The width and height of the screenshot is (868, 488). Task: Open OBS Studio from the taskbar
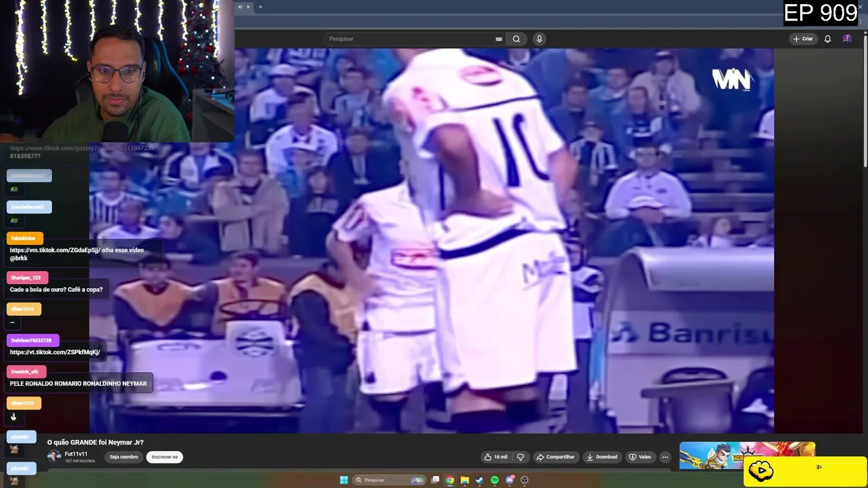[x=524, y=480]
